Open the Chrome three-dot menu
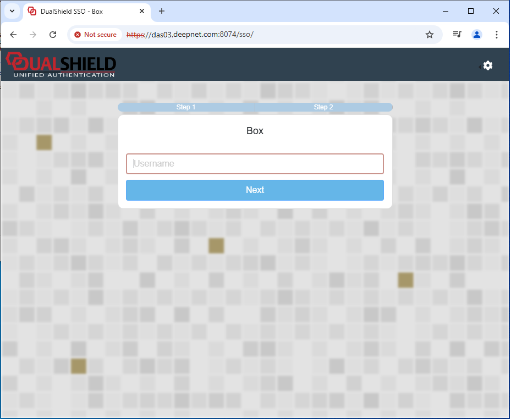The height and width of the screenshot is (420, 511). [x=497, y=35]
